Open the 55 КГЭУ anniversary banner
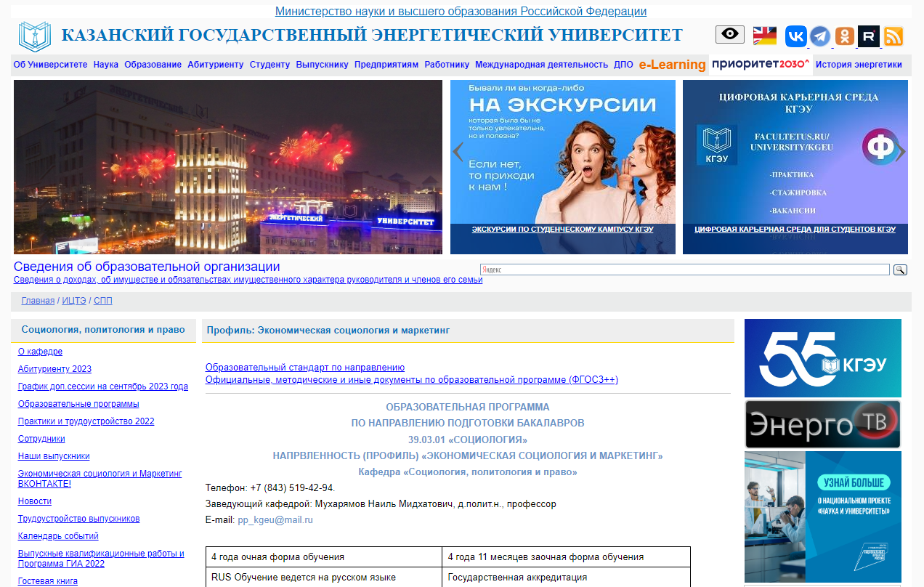This screenshot has width=924, height=587. click(x=823, y=358)
